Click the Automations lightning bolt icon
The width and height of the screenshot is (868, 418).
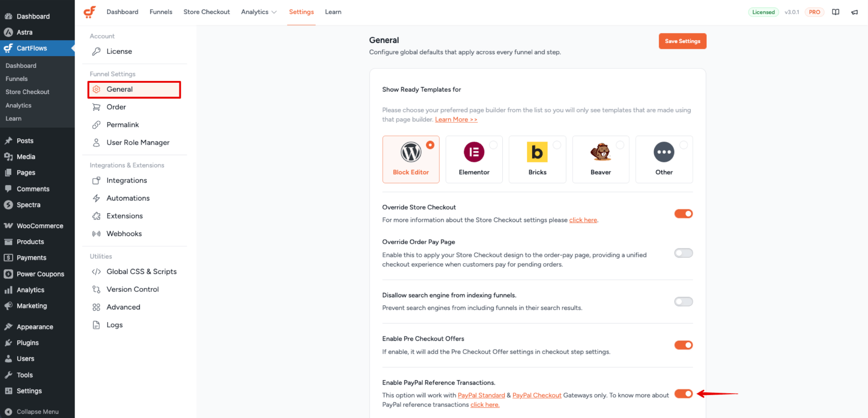[x=96, y=198]
